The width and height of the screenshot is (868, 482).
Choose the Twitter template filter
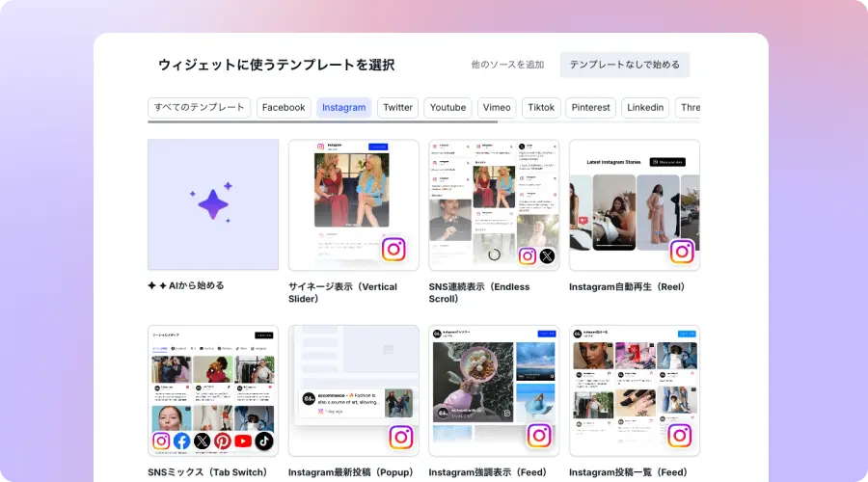pos(397,107)
